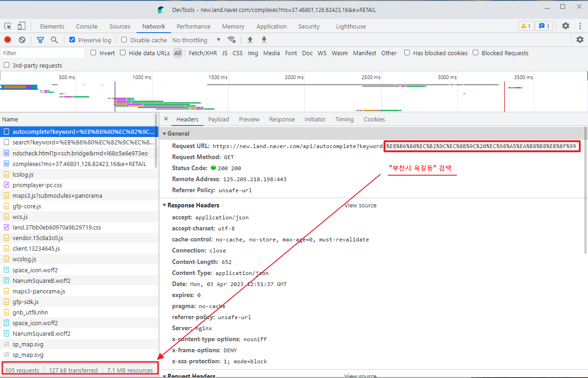Viewport: 588px width, 378px height.
Task: Stop recording the network log
Action: pos(8,40)
